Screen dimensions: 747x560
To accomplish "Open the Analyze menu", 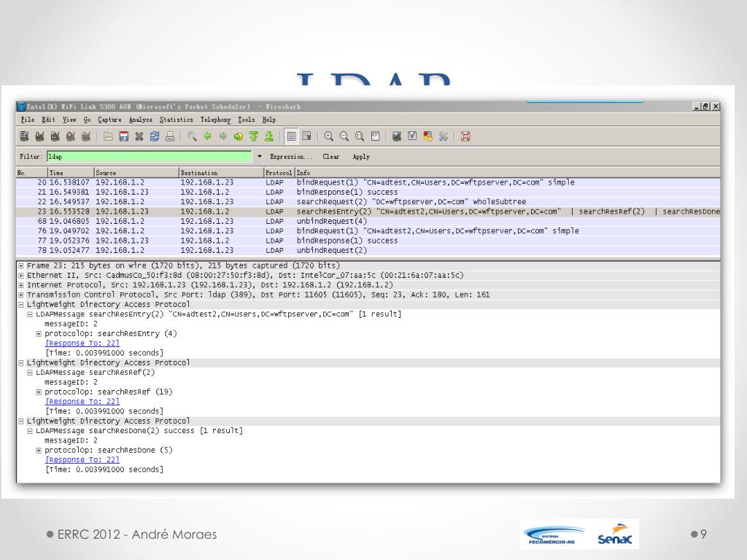I will pyautogui.click(x=141, y=120).
